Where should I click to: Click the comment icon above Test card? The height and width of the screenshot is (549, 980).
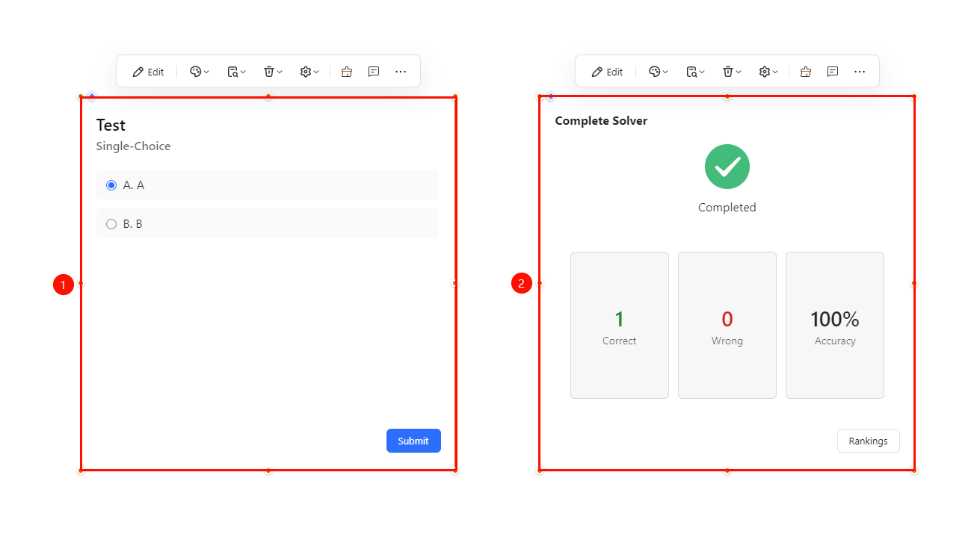[374, 72]
